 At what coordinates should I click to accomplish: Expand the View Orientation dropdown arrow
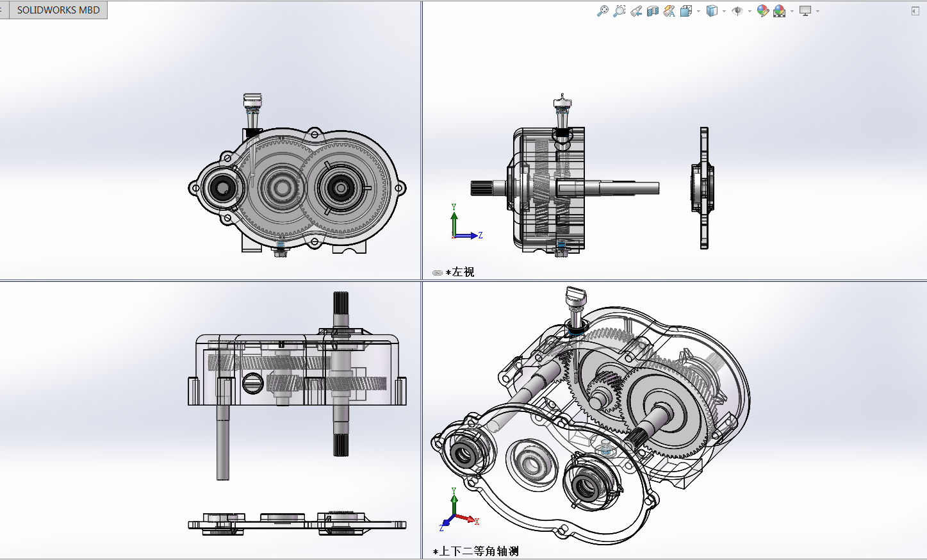[x=698, y=11]
